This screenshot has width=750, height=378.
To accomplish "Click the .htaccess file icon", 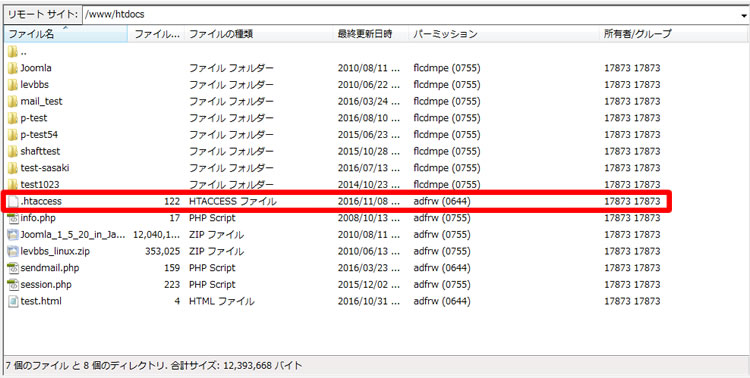I will 13,201.
